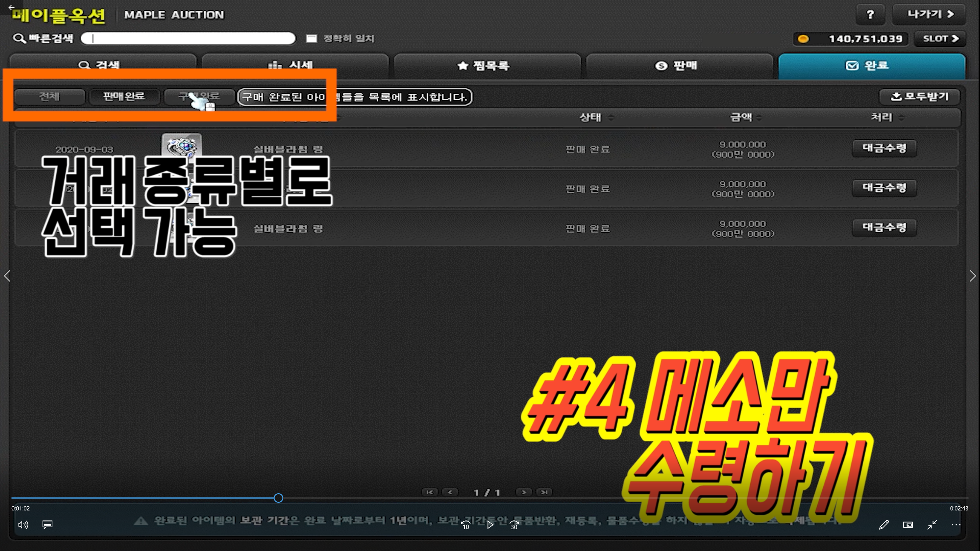Click first row 판매 완료 status

click(588, 149)
